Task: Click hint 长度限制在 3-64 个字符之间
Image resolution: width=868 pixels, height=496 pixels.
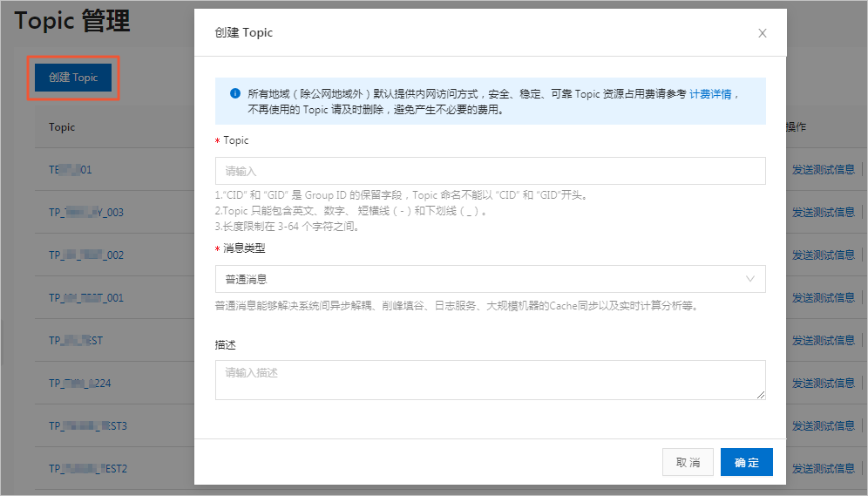Action: [288, 226]
